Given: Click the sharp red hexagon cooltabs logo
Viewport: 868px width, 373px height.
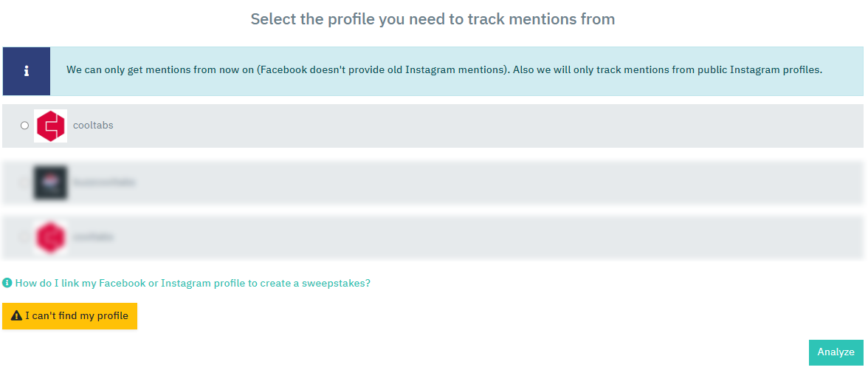Looking at the screenshot, I should [x=50, y=126].
